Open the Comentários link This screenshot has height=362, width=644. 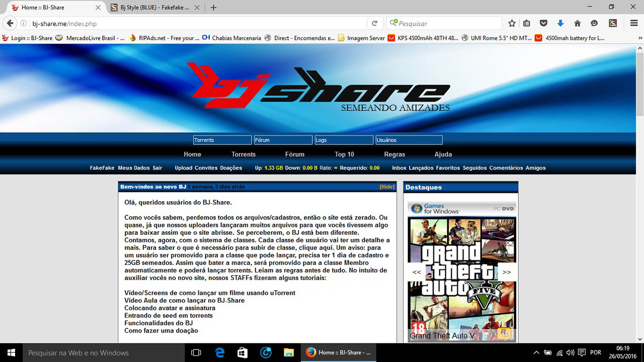[x=506, y=168]
